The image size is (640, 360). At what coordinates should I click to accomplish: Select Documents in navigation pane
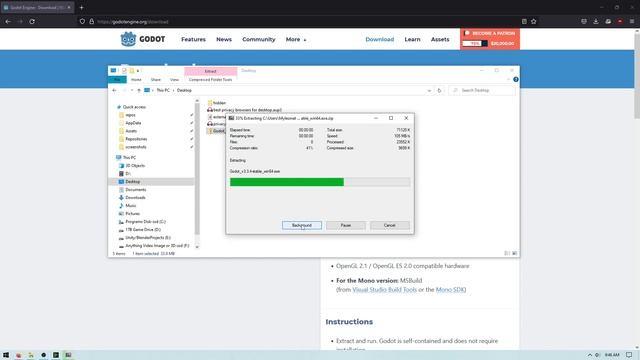click(x=135, y=189)
